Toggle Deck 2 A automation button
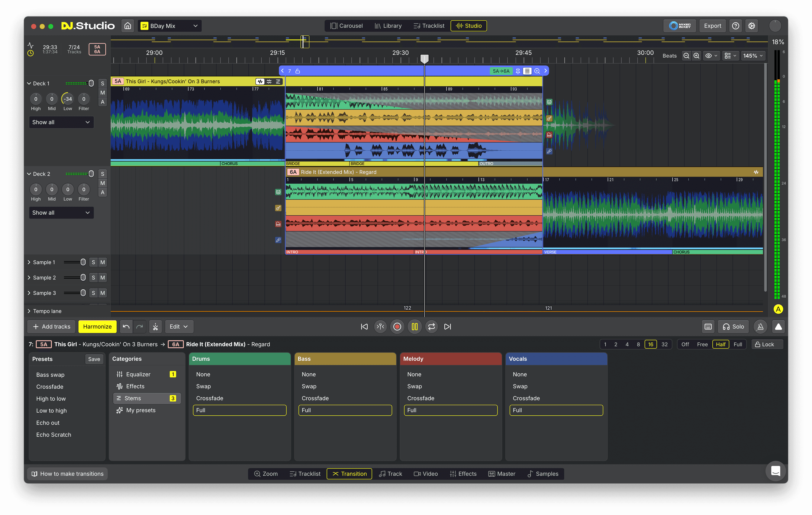The height and width of the screenshot is (515, 812). pos(103,192)
